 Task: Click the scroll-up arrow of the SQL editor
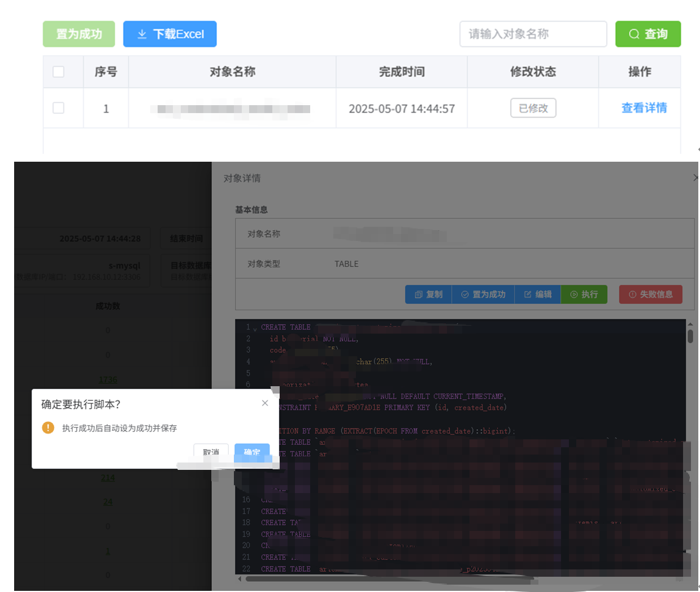pos(690,325)
